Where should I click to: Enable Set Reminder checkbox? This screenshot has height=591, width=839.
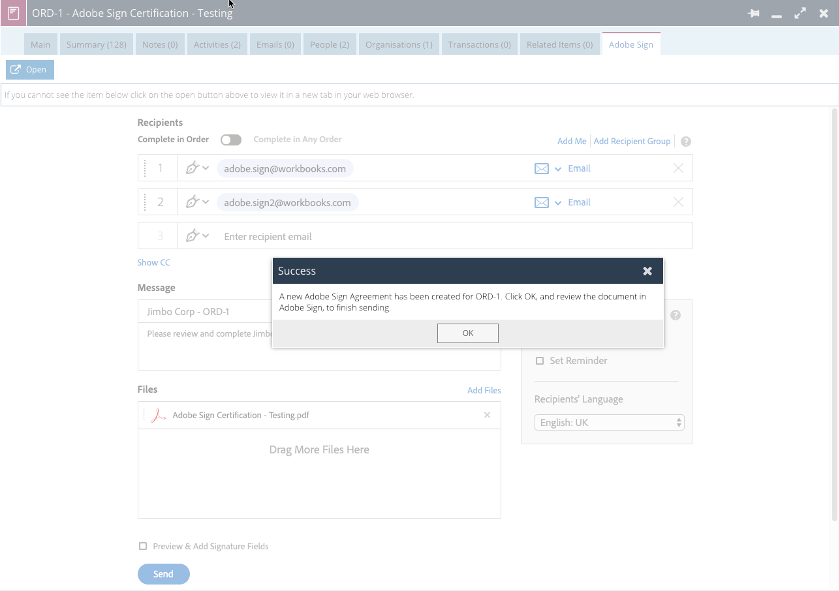point(539,361)
